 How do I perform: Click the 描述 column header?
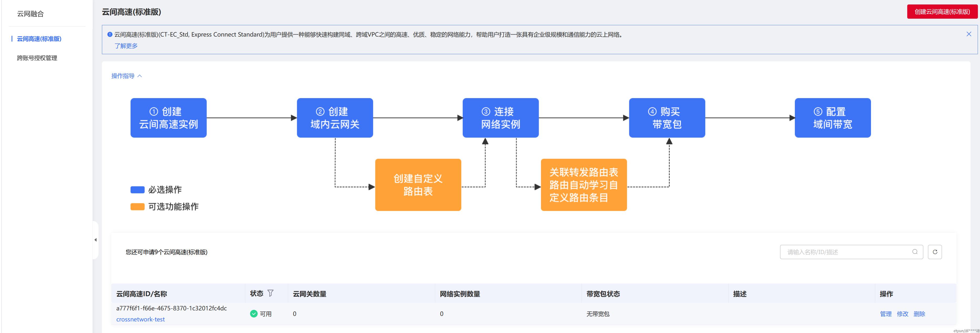(x=740, y=294)
